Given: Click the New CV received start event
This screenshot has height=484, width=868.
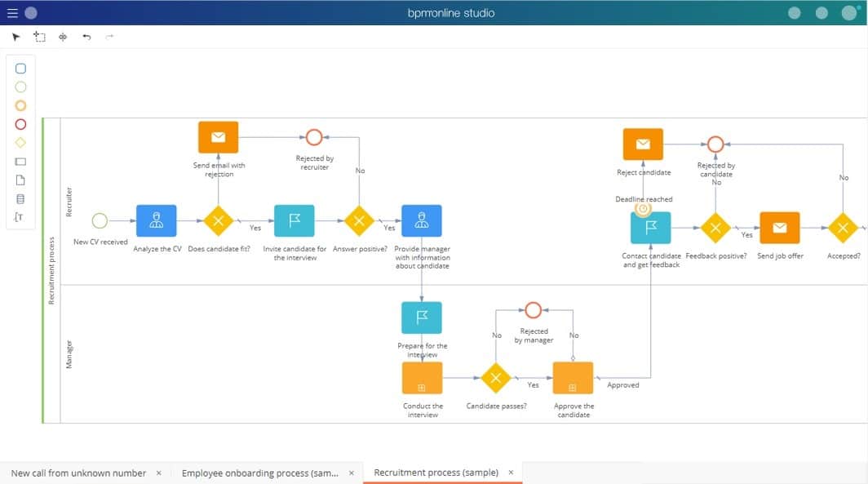Looking at the screenshot, I should pyautogui.click(x=100, y=220).
